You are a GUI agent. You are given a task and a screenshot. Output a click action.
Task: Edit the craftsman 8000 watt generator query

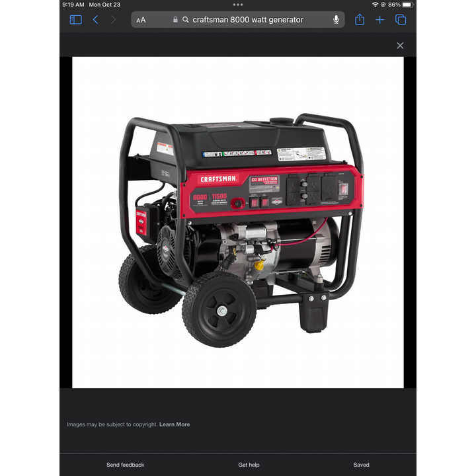[248, 20]
